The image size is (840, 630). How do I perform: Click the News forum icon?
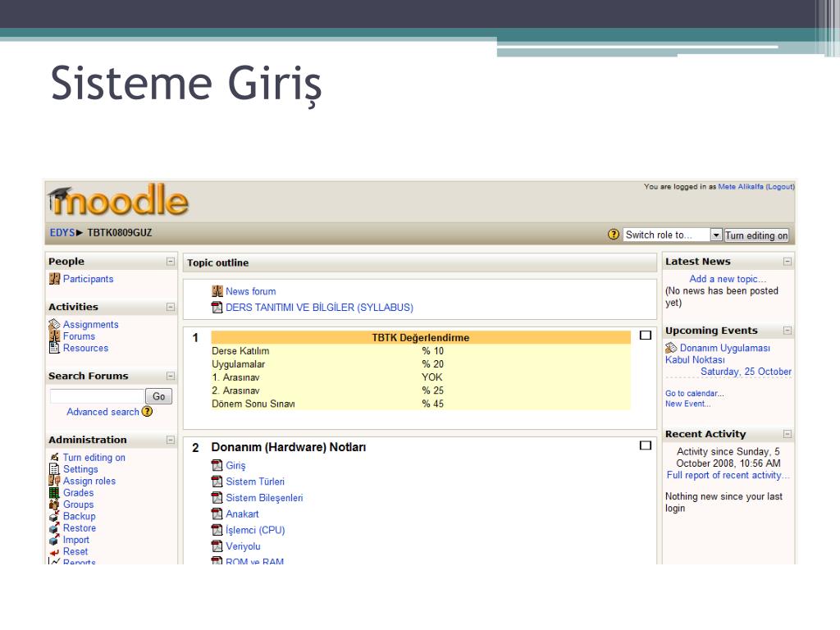click(x=217, y=291)
